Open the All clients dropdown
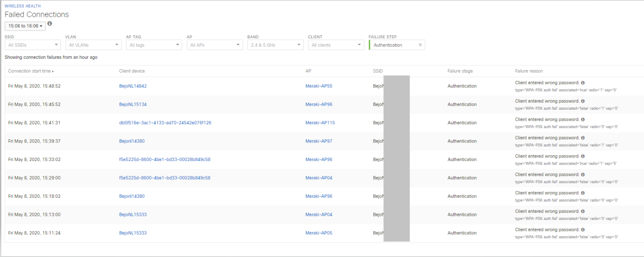The height and width of the screenshot is (257, 644). [x=336, y=45]
